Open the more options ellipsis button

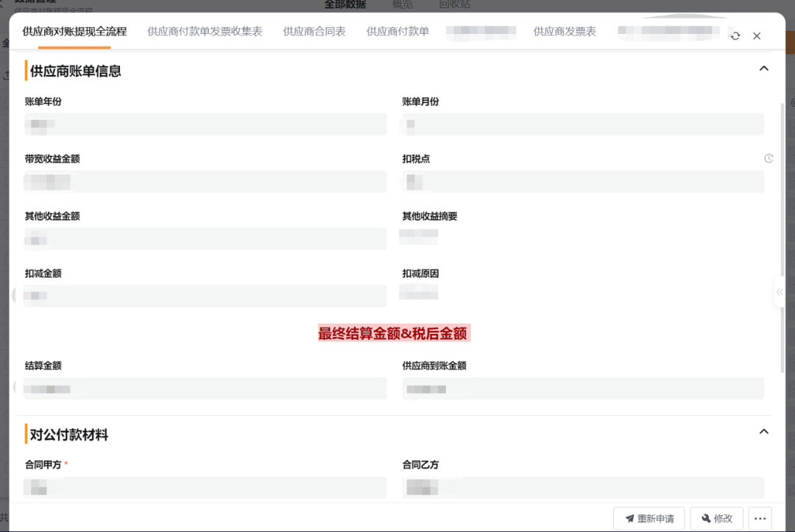point(760,518)
